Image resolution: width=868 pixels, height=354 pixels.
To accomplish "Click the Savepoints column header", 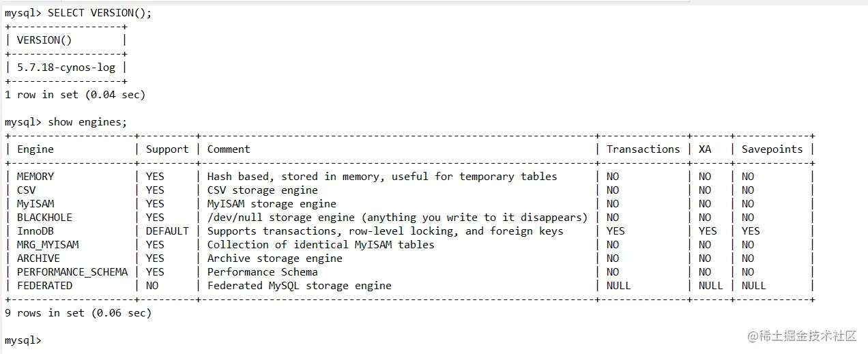I will pyautogui.click(x=772, y=149).
